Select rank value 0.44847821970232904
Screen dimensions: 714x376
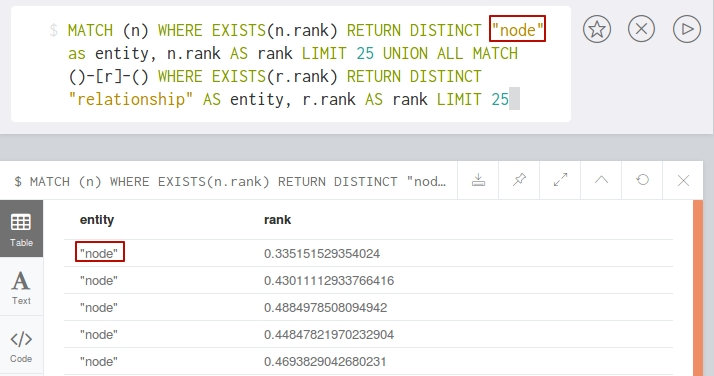point(329,335)
